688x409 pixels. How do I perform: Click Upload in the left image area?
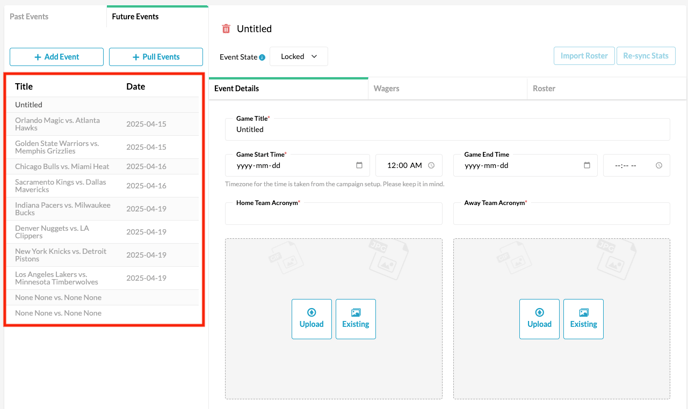[312, 319]
